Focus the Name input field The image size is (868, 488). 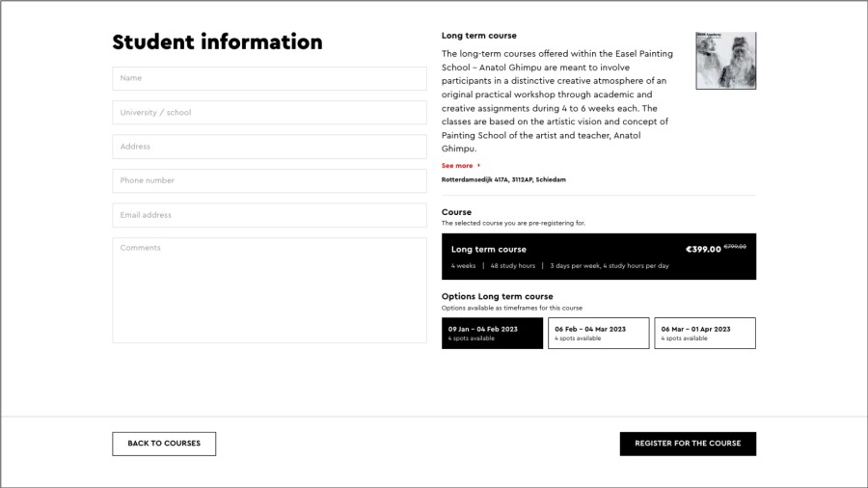(269, 78)
